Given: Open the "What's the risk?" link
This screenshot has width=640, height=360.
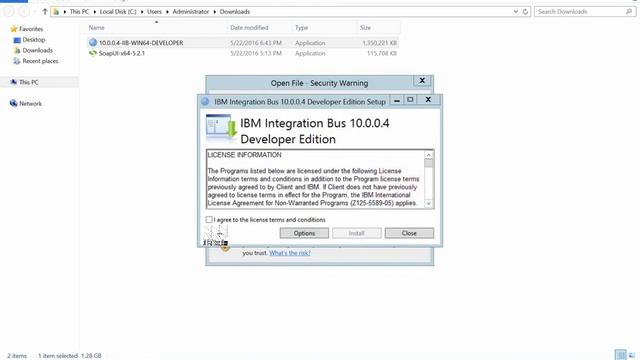Looking at the screenshot, I should pyautogui.click(x=290, y=253).
